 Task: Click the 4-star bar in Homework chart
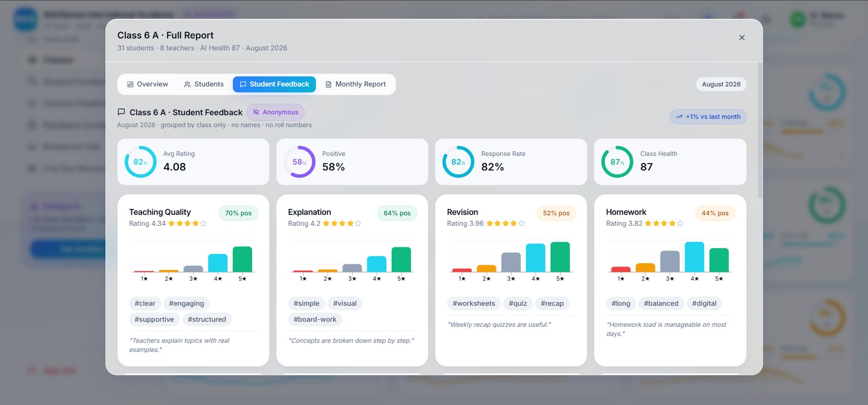[x=694, y=257]
